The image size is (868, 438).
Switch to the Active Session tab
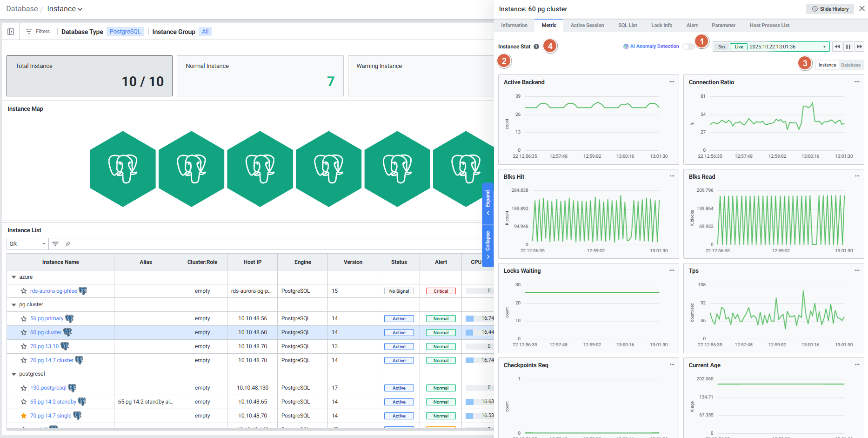(587, 26)
